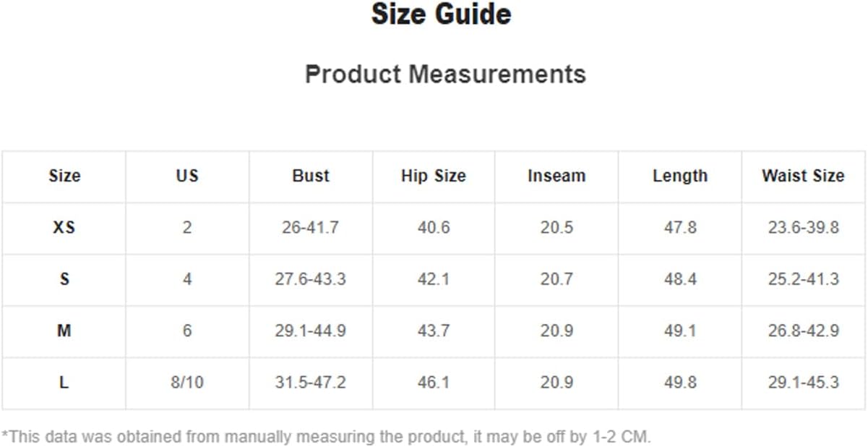Select the L size row label
This screenshot has height=447, width=868.
point(64,383)
